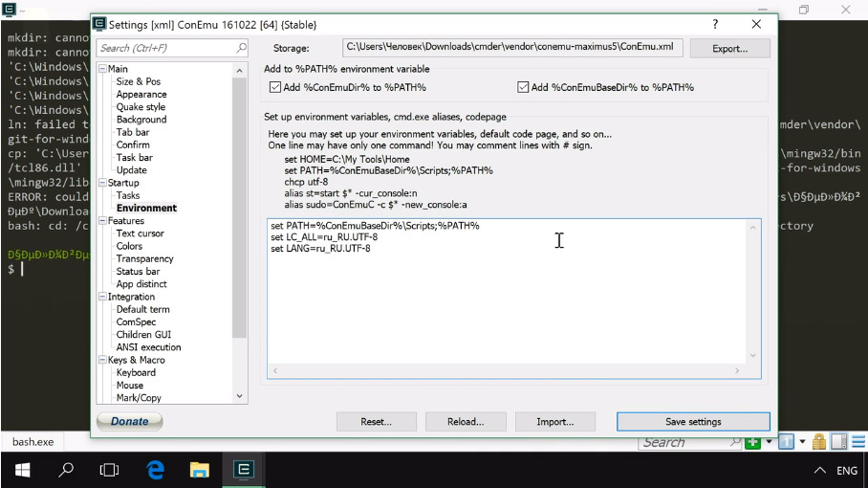
Task: Collapse the Main tree node
Action: point(102,69)
